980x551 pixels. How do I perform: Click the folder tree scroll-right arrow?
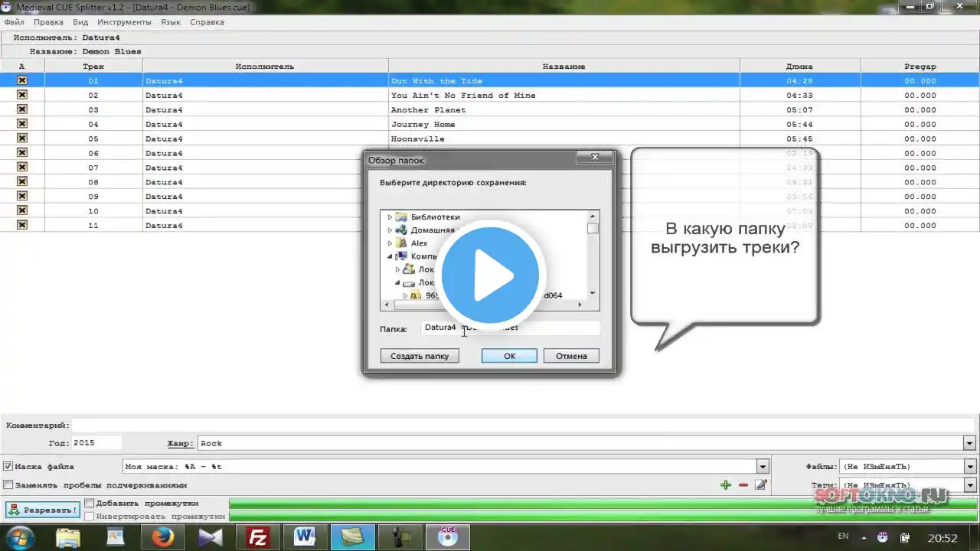[x=580, y=305]
